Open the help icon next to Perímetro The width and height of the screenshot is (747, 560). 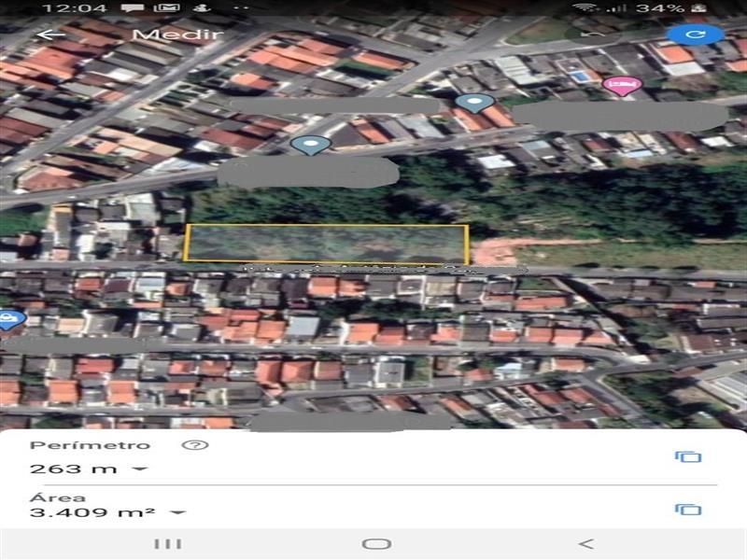coord(194,445)
